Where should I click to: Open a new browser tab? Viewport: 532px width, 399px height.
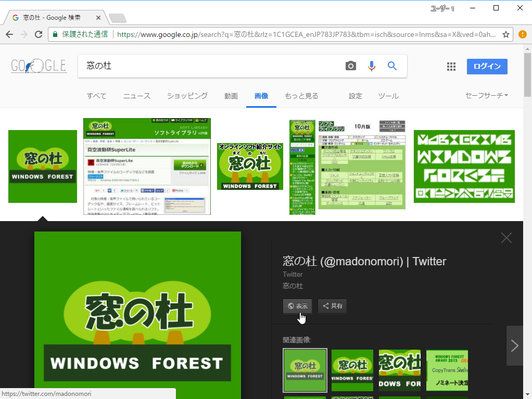click(x=118, y=18)
